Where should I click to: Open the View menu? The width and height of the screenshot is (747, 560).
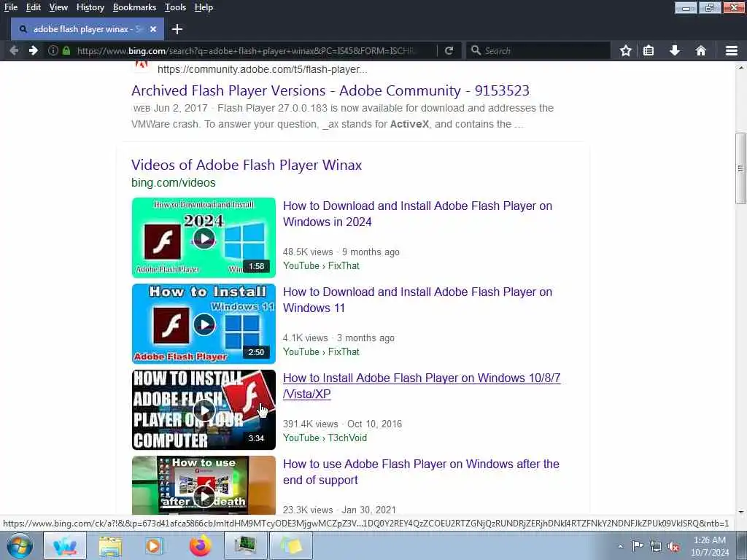[x=58, y=7]
